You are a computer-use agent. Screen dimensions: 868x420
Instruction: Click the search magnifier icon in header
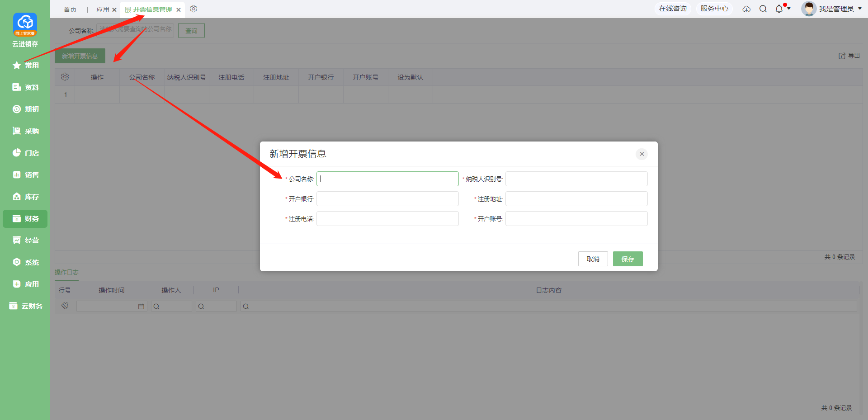tap(763, 9)
